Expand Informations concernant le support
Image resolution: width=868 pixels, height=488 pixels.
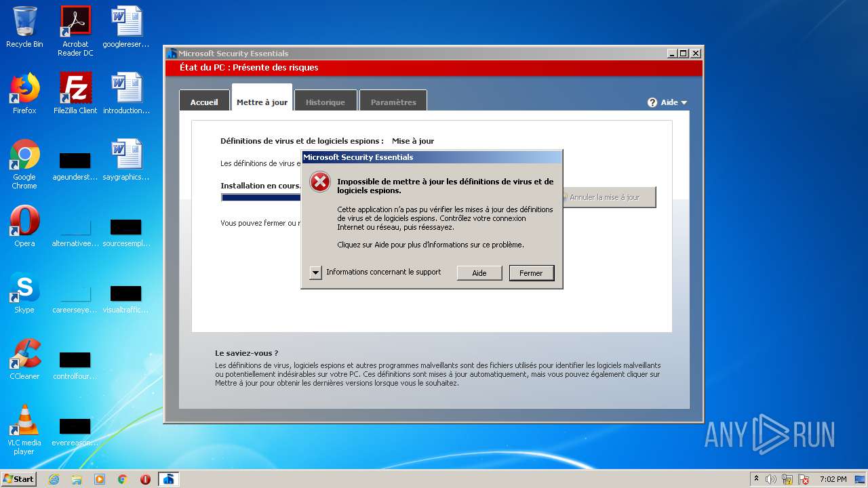point(315,272)
